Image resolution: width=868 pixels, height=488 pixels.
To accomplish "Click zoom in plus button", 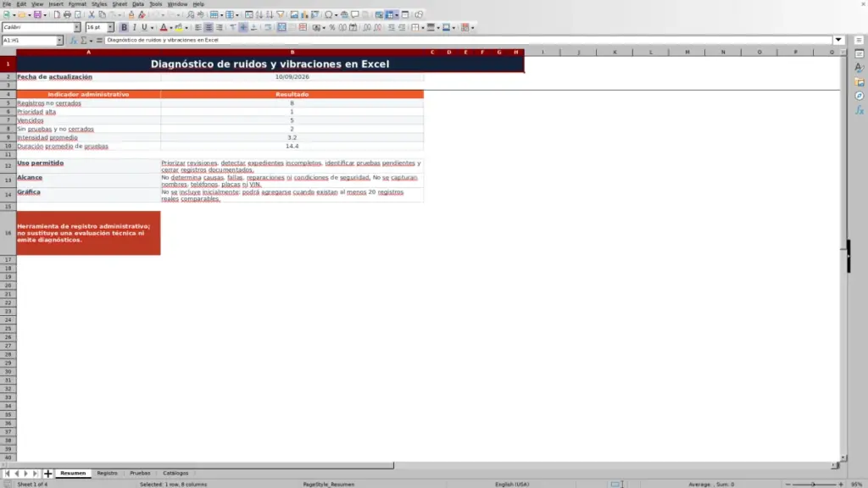I will 840,485.
